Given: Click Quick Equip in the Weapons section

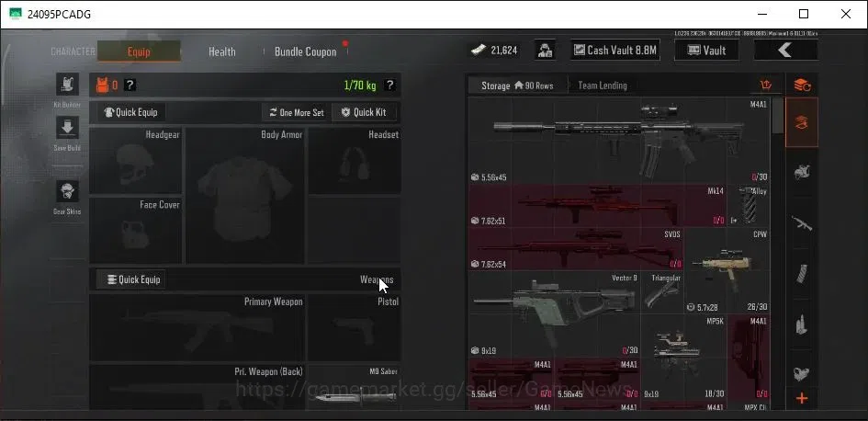Looking at the screenshot, I should [131, 279].
